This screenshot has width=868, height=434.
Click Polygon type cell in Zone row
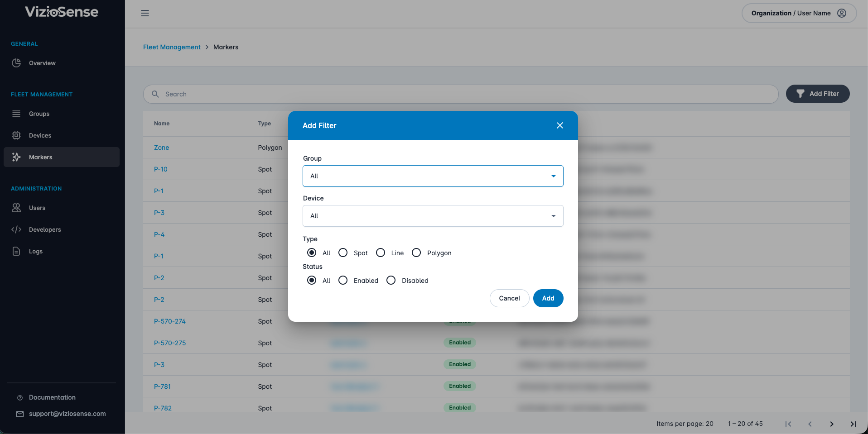270,148
